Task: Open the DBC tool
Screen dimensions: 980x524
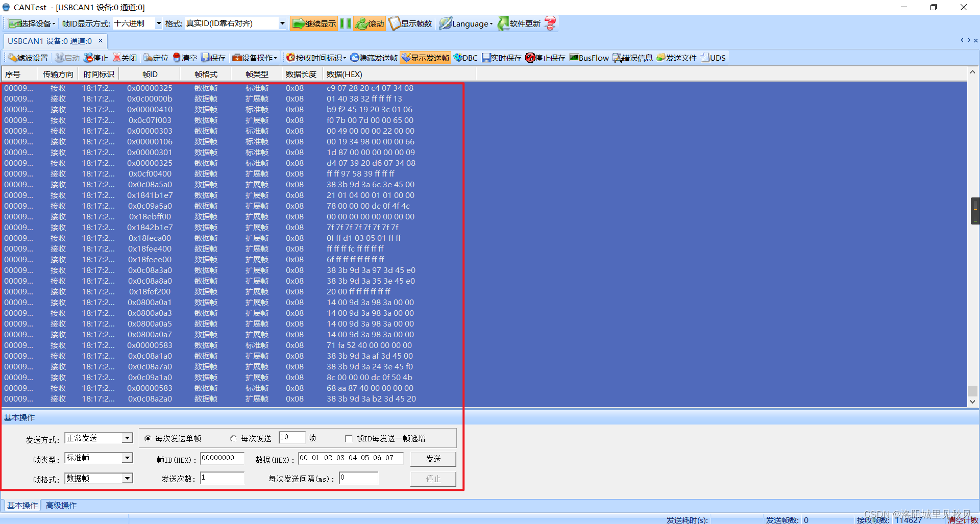Action: point(465,58)
